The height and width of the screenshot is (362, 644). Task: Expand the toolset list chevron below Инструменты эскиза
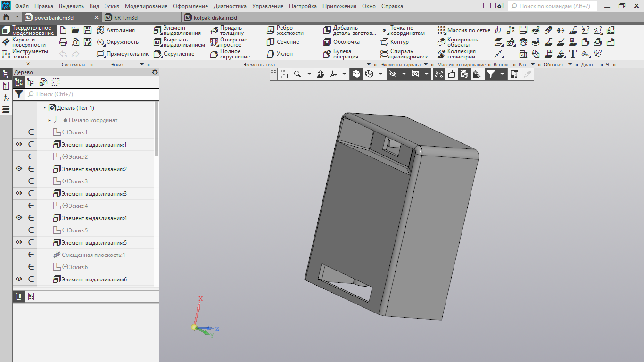[x=28, y=64]
